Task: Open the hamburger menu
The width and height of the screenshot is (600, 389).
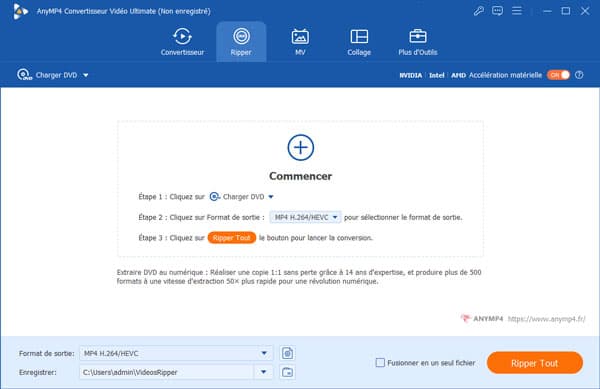Action: [x=517, y=11]
